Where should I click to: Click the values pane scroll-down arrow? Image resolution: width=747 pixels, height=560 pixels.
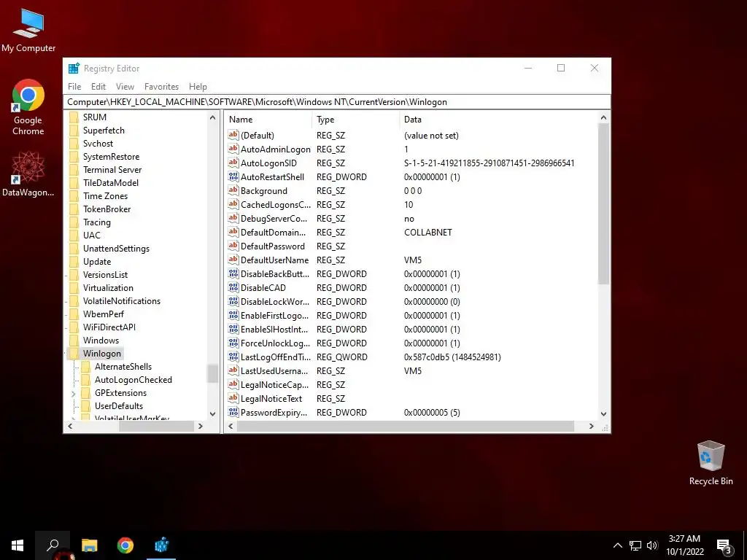603,414
